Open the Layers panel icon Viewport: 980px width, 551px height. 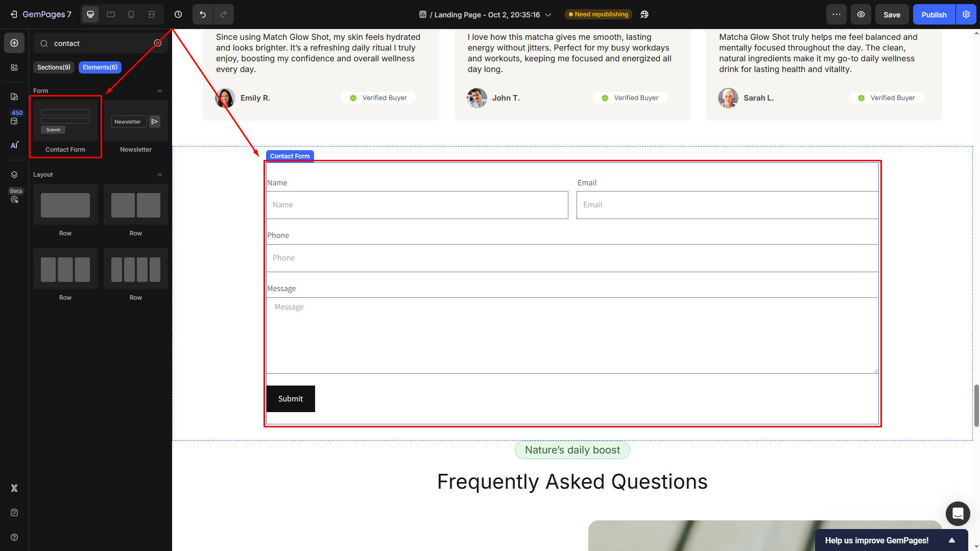[14, 175]
